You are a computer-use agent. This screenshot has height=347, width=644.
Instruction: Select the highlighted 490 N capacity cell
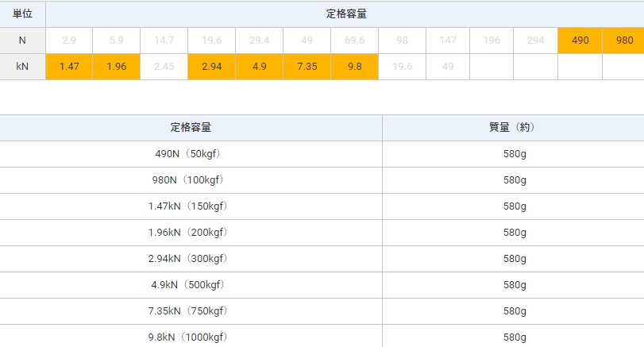point(580,40)
